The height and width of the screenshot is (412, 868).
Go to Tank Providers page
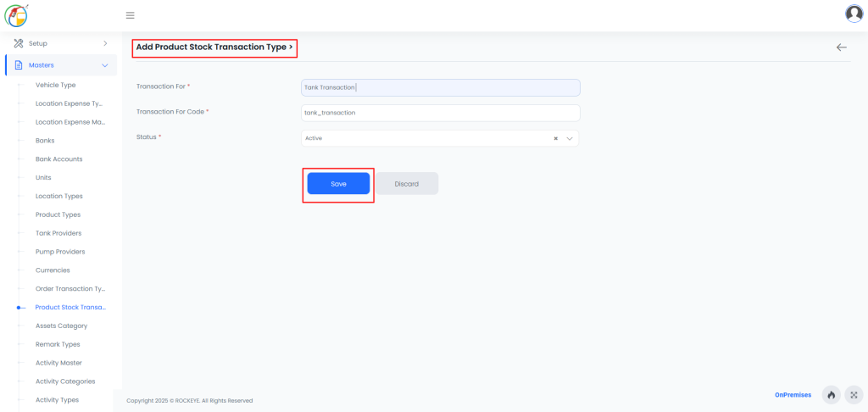click(x=58, y=233)
